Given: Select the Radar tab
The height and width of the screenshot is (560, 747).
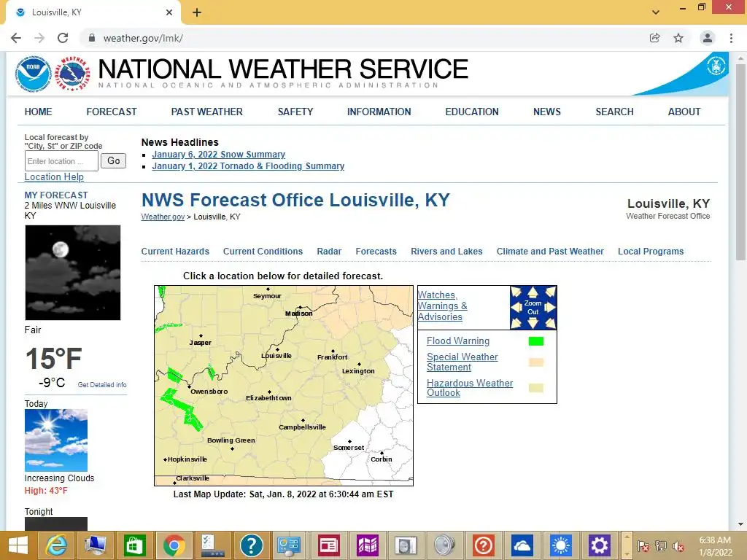Looking at the screenshot, I should tap(329, 252).
